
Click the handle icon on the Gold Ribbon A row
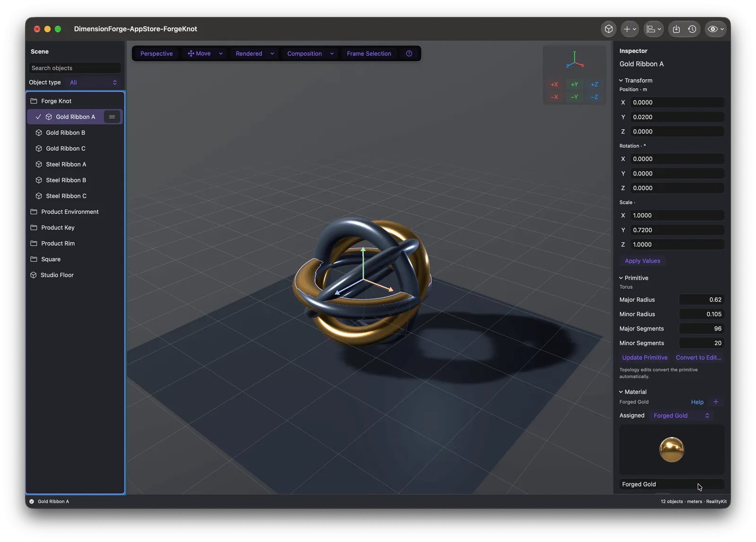(112, 117)
